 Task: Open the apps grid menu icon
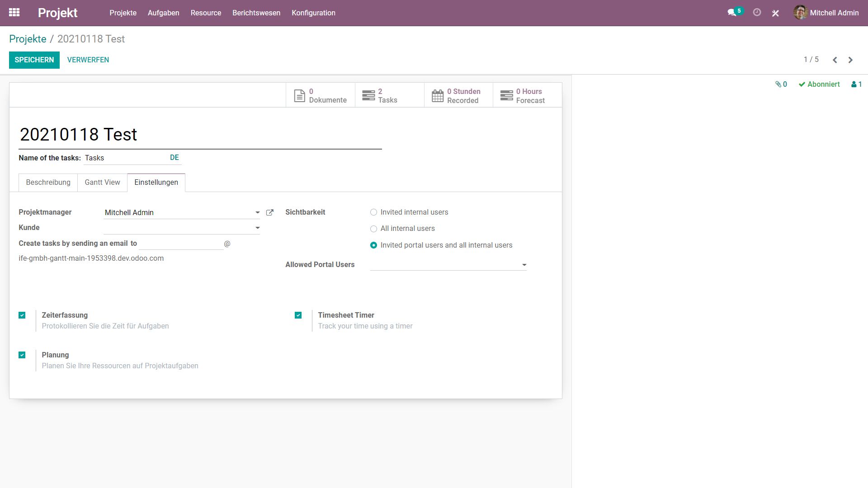pos(14,13)
